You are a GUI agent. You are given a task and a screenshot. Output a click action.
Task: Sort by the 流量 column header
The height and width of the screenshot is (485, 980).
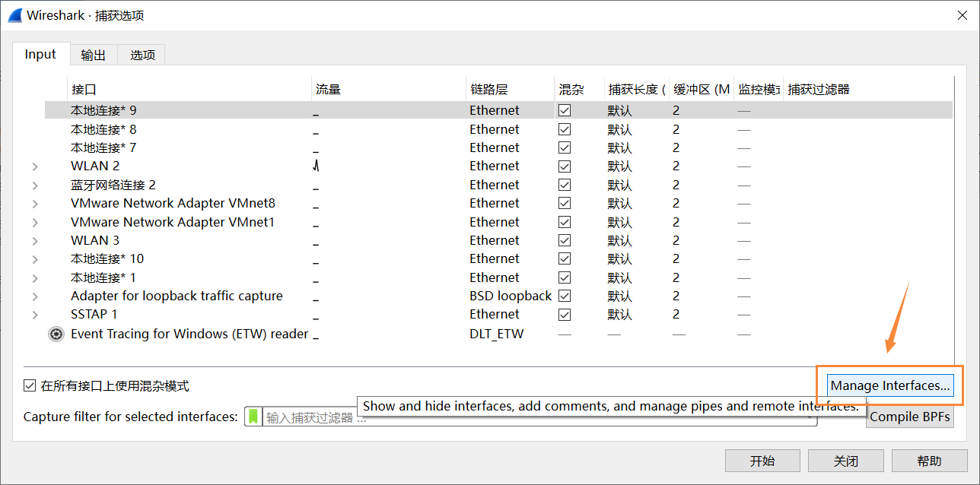(389, 89)
